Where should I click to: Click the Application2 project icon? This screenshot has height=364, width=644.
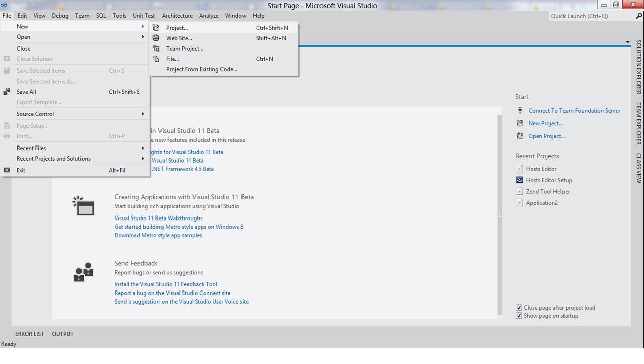coord(520,203)
